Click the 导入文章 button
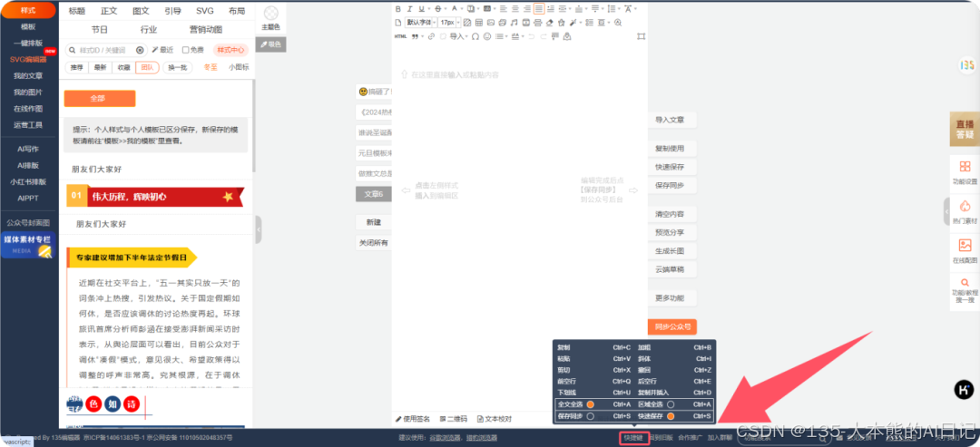 point(671,120)
